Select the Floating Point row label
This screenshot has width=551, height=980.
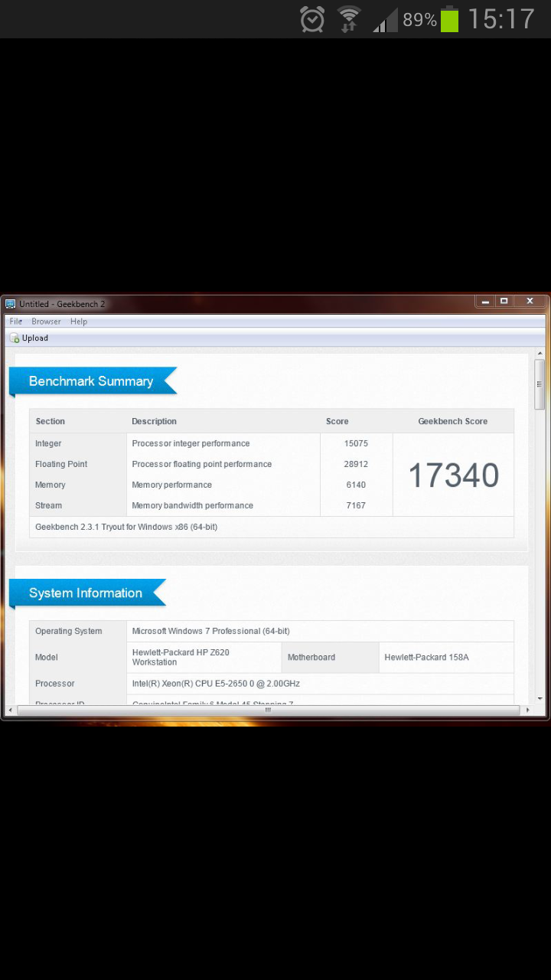[61, 464]
